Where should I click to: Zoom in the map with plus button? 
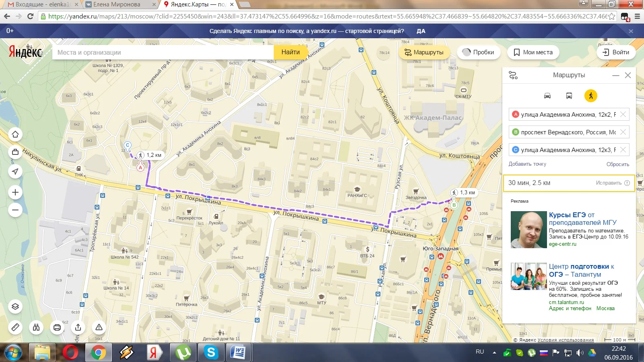[15, 192]
